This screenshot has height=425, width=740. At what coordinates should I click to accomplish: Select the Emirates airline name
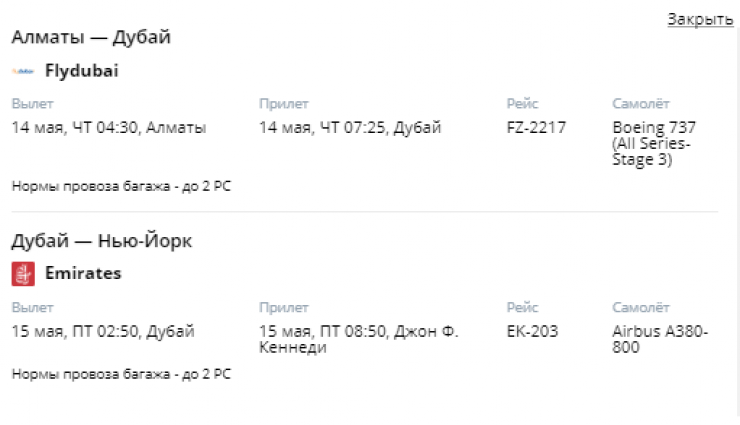(83, 273)
